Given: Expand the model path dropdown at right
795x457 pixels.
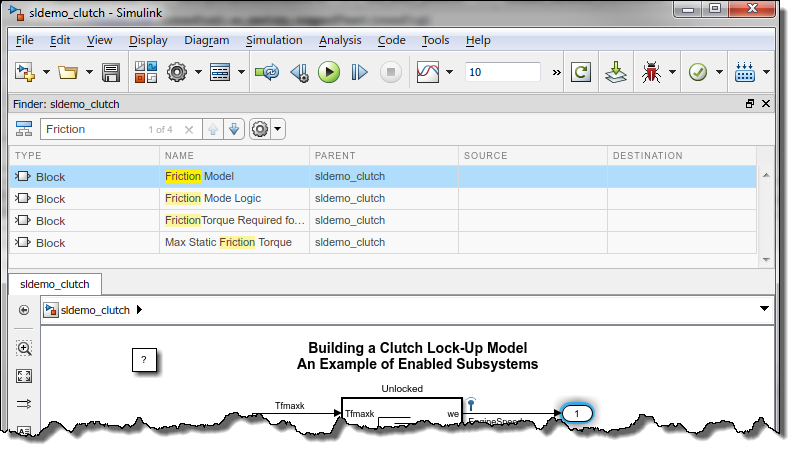Looking at the screenshot, I should point(764,310).
